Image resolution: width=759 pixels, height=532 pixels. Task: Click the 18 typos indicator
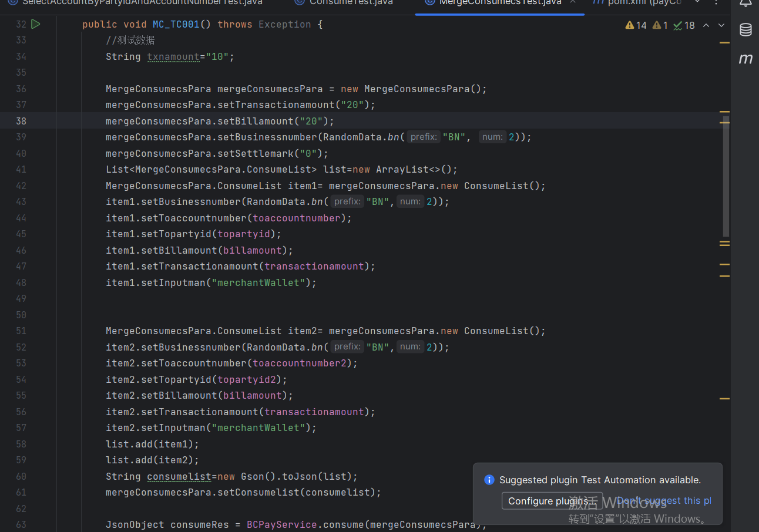[x=684, y=25]
